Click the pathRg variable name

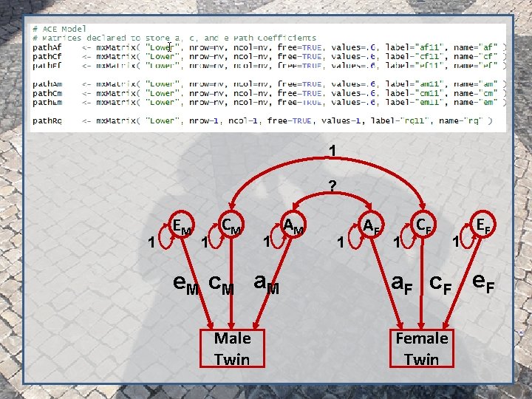coord(47,120)
